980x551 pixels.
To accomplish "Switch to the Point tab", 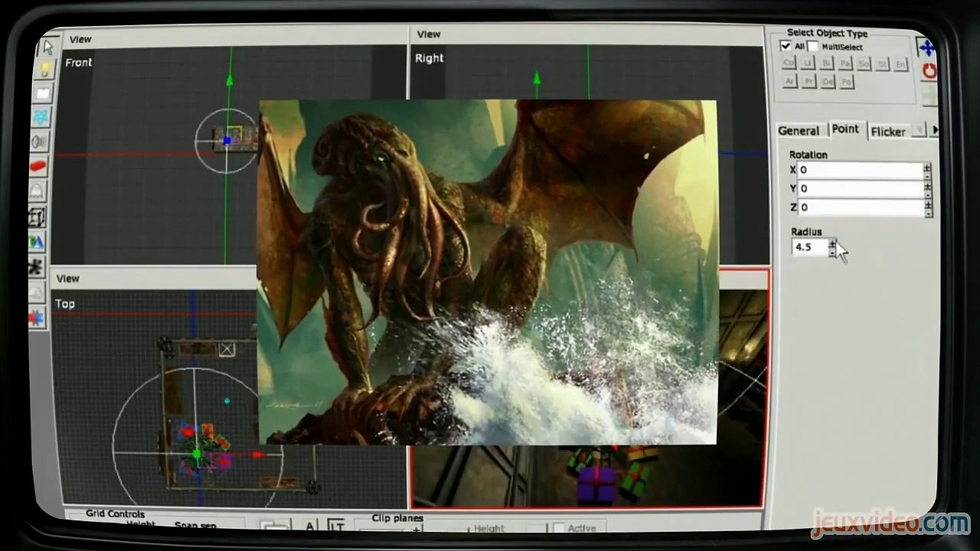I will pos(846,129).
